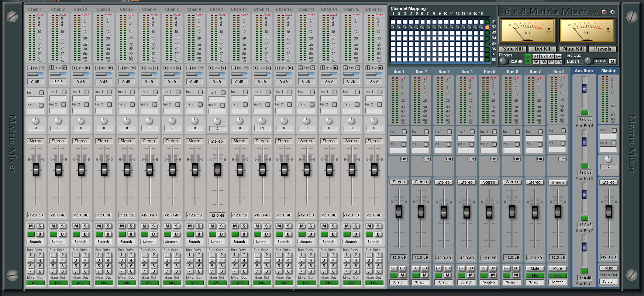Image resolution: width=644 pixels, height=296 pixels.
Task: Open the Off selector on Bus 5
Action: coord(494,159)
